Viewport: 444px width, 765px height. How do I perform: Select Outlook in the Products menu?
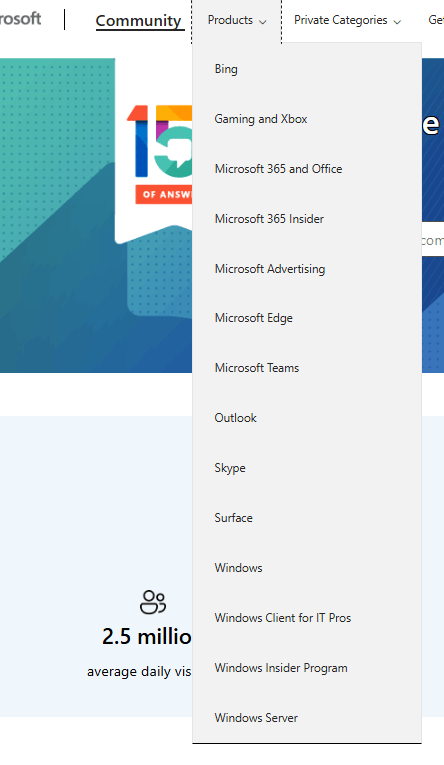(307, 418)
